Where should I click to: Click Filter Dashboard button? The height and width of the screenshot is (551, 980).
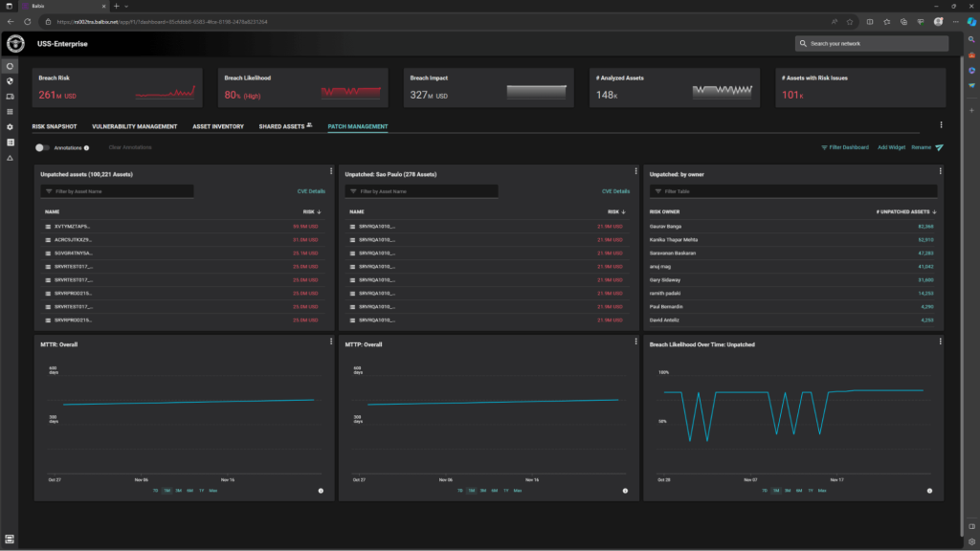pyautogui.click(x=845, y=147)
